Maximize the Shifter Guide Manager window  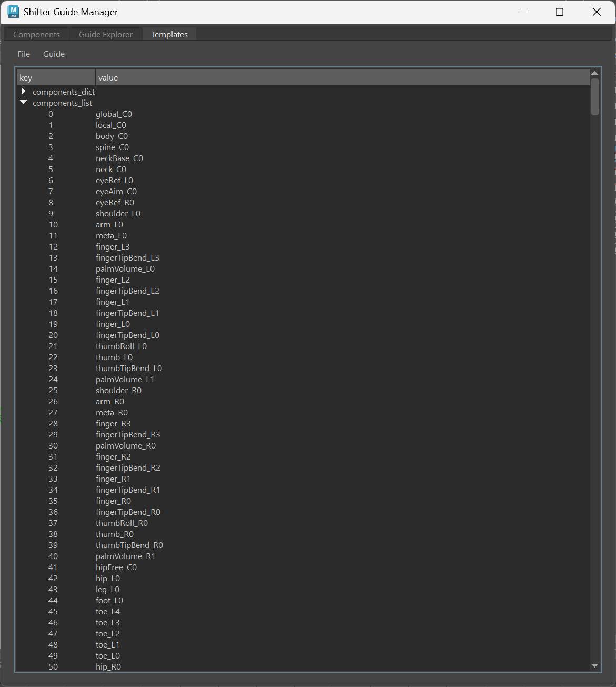click(x=559, y=12)
